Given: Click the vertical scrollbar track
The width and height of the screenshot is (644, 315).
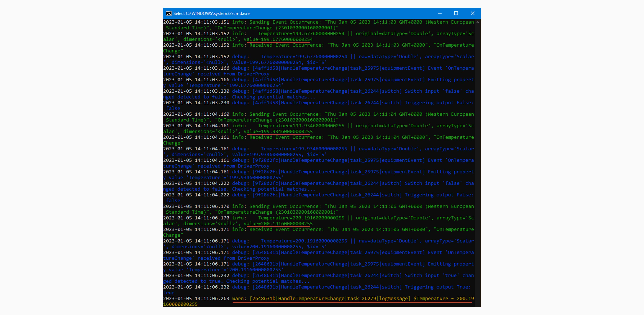Looking at the screenshot, I should [478, 162].
